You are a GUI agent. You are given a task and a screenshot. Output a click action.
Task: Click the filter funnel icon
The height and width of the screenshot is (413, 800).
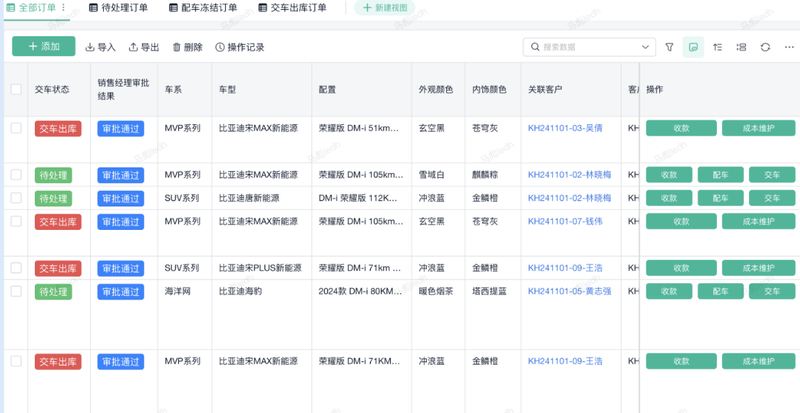click(x=670, y=47)
